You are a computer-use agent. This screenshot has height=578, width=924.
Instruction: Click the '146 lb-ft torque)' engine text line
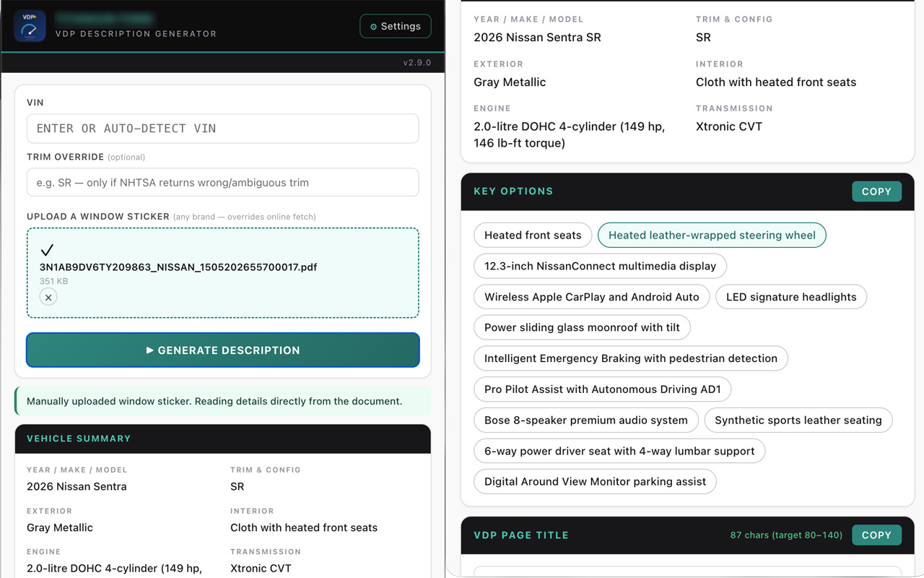point(519,143)
